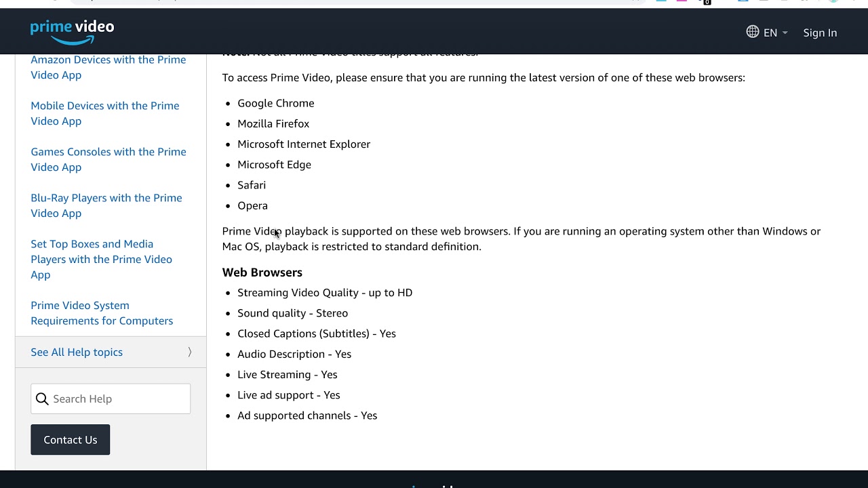Click See All Help topics text

[x=77, y=352]
